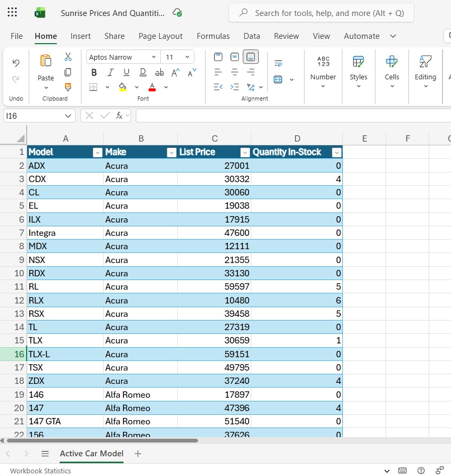
Task: Open the Formulas ribbon tab
Action: pyautogui.click(x=213, y=36)
